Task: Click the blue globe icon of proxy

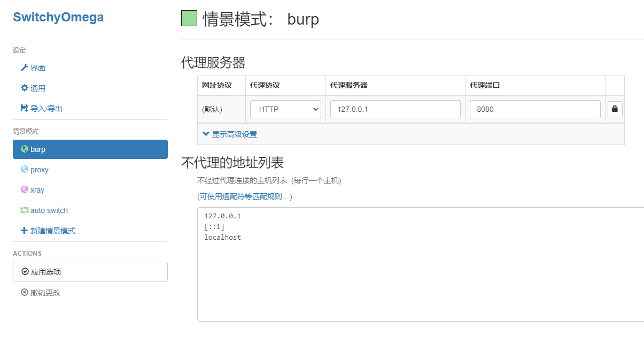Action: pyautogui.click(x=25, y=170)
